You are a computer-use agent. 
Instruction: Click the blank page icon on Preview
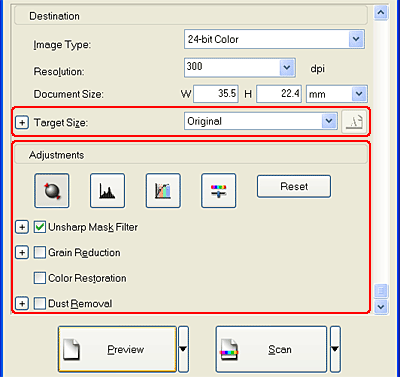[x=72, y=349]
